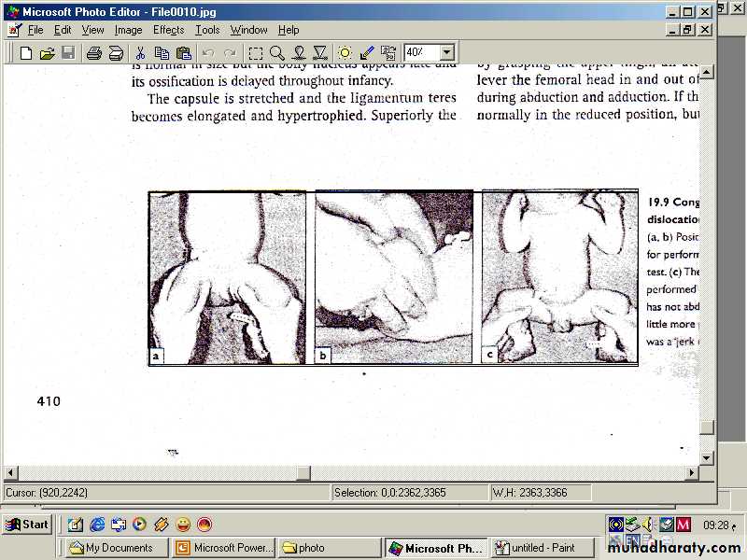Click the Scan icon in the toolbar
The image size is (747, 560).
click(x=116, y=53)
